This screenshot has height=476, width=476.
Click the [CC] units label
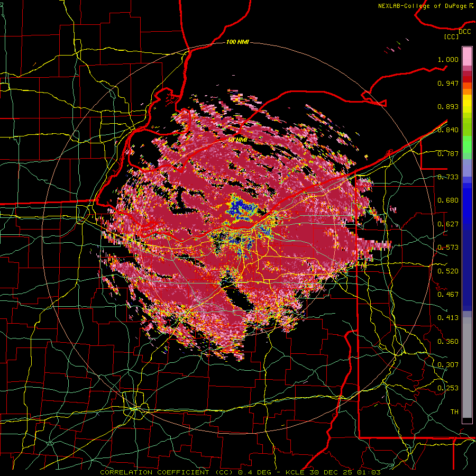pos(451,36)
